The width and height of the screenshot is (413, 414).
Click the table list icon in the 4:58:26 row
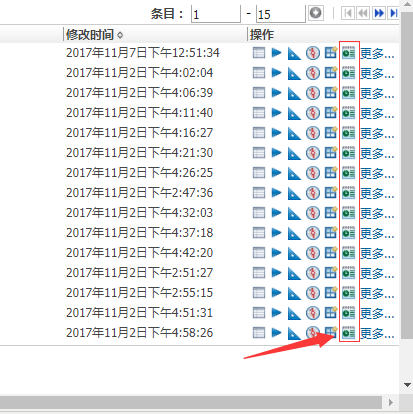coord(259,333)
